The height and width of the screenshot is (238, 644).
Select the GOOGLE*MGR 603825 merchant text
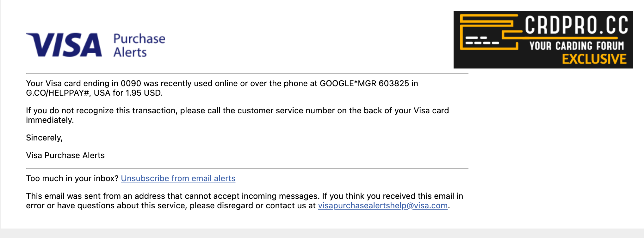coord(364,83)
